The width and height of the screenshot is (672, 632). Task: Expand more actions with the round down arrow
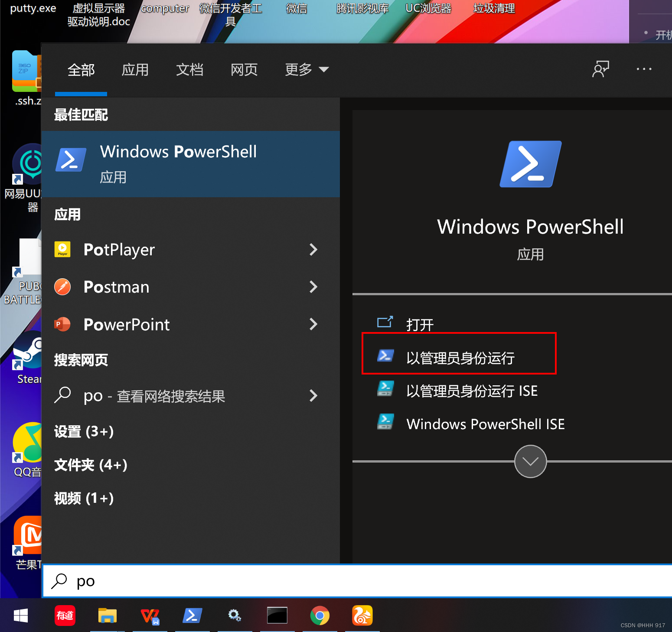click(530, 461)
